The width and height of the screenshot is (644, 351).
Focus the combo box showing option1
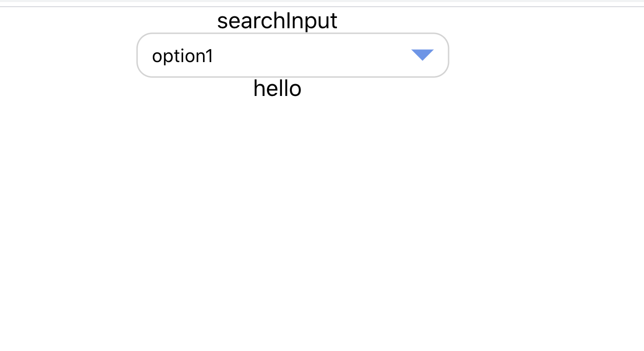[x=292, y=55]
